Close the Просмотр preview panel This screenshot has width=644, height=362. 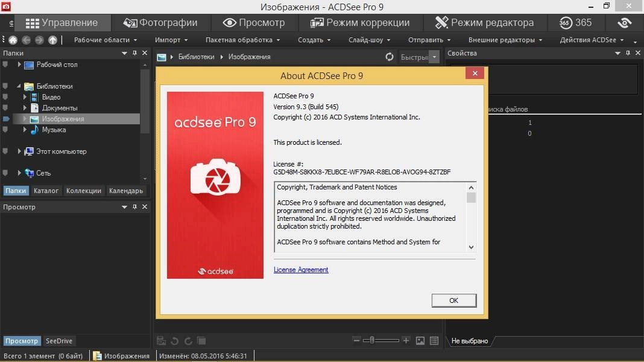pyautogui.click(x=145, y=207)
